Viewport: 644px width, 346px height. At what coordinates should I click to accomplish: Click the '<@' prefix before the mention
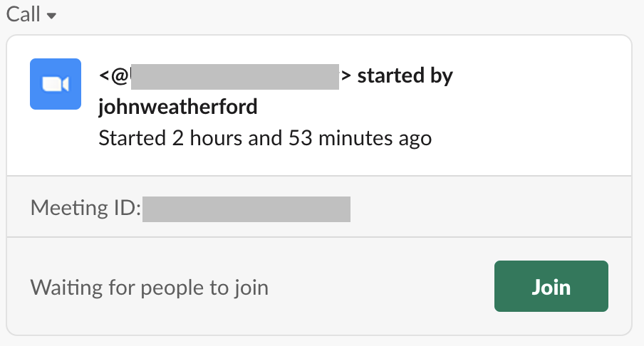[x=114, y=75]
